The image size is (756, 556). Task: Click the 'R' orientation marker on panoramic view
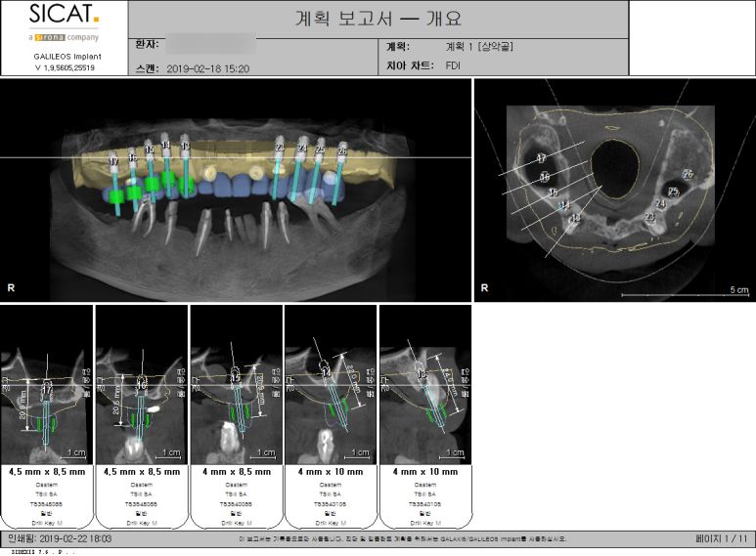[11, 287]
